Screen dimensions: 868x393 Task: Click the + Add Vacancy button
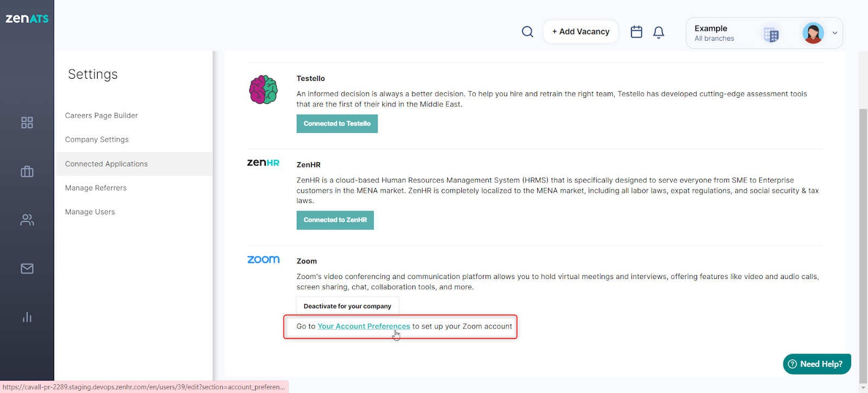click(580, 32)
